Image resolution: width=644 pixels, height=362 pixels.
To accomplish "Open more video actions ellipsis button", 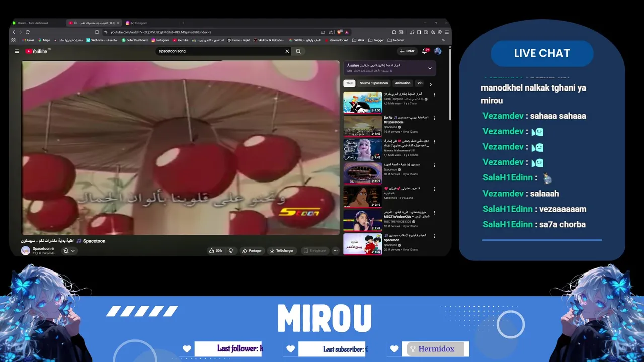I will click(x=336, y=251).
